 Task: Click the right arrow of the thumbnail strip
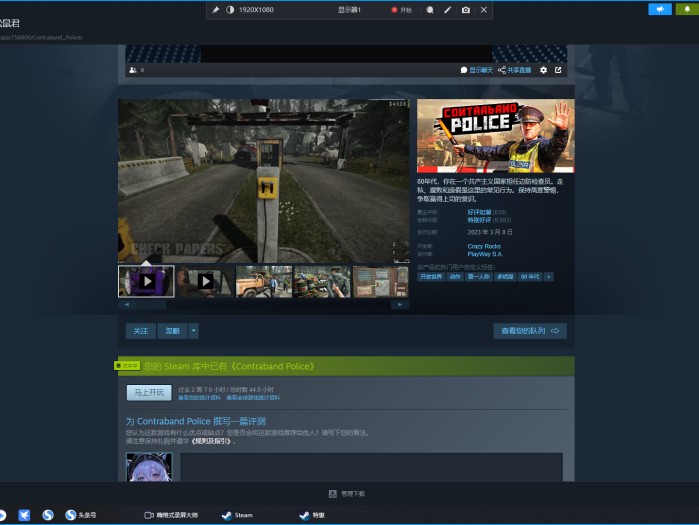point(400,304)
